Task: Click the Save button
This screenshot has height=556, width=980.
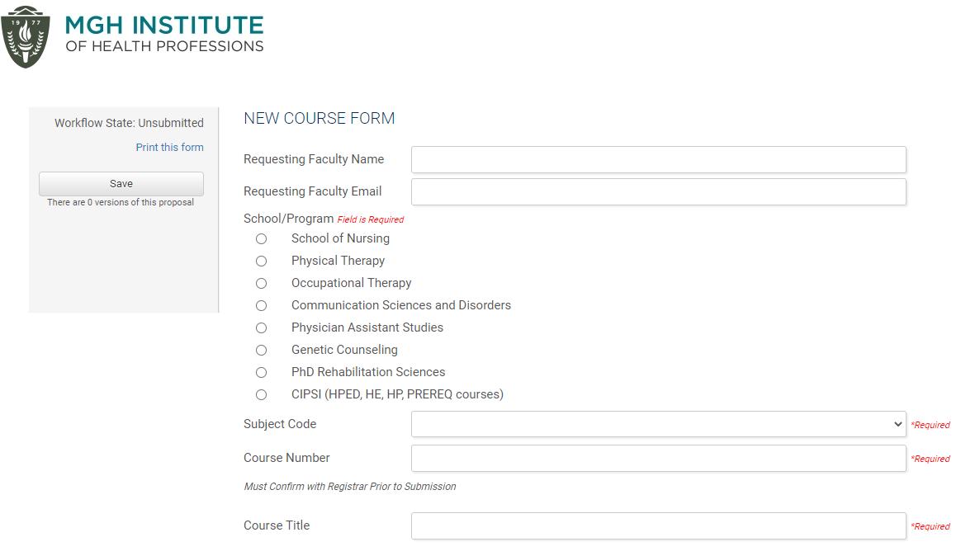Action: click(121, 184)
